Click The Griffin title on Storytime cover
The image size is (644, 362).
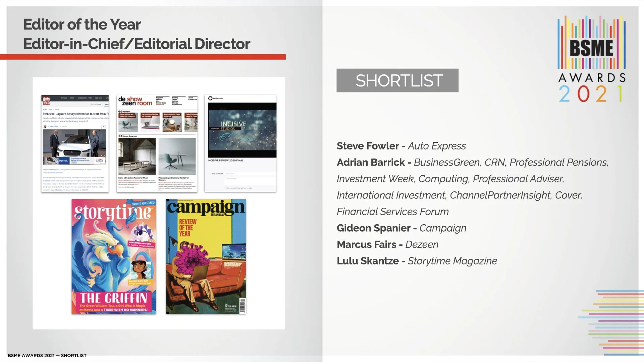(x=113, y=298)
